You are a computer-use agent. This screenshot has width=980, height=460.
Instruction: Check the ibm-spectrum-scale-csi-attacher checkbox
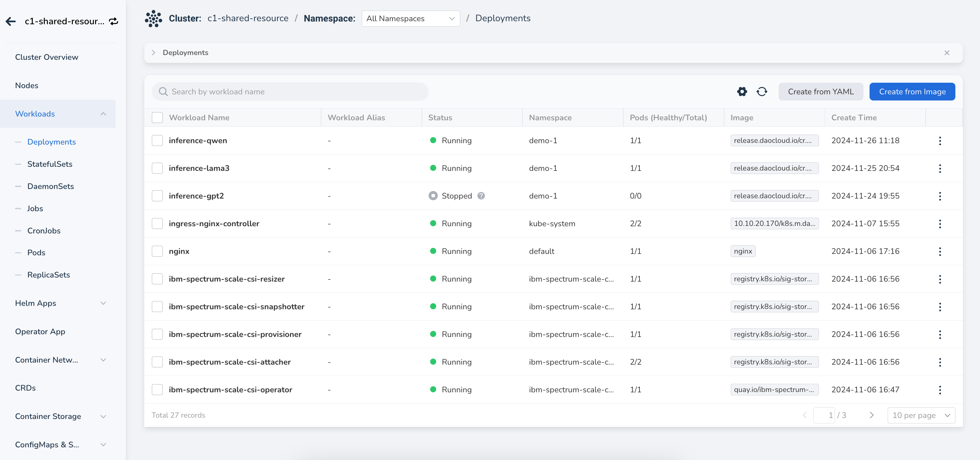(157, 362)
